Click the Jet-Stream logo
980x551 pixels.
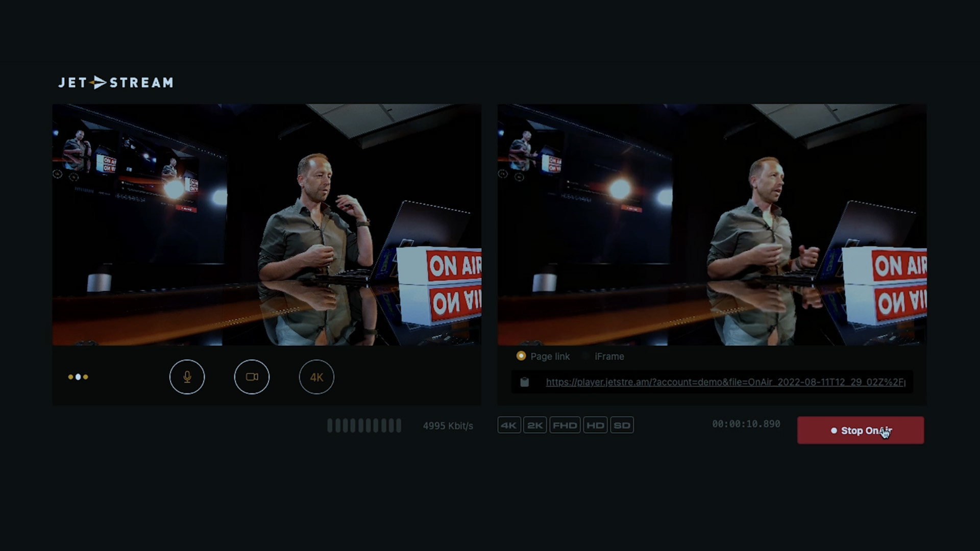tap(115, 82)
